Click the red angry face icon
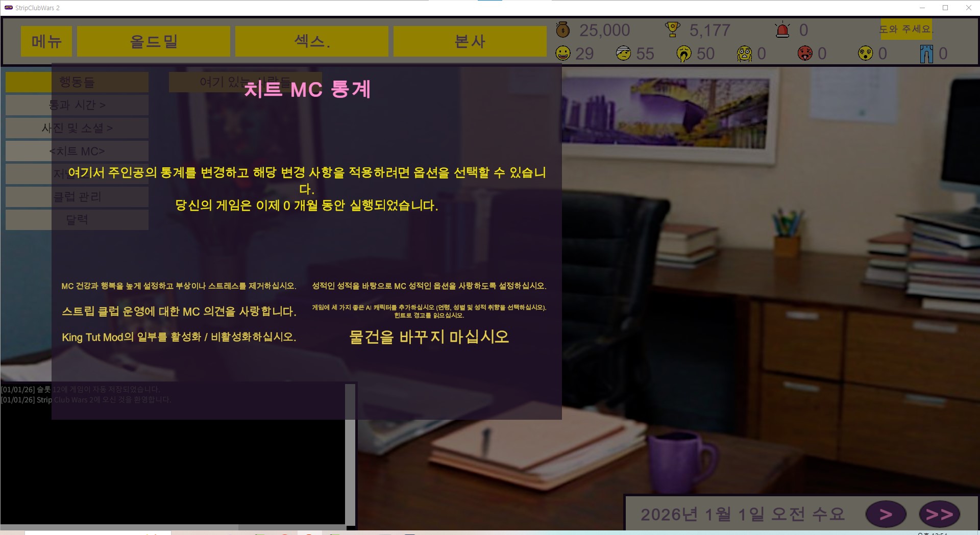980x535 pixels. [805, 54]
